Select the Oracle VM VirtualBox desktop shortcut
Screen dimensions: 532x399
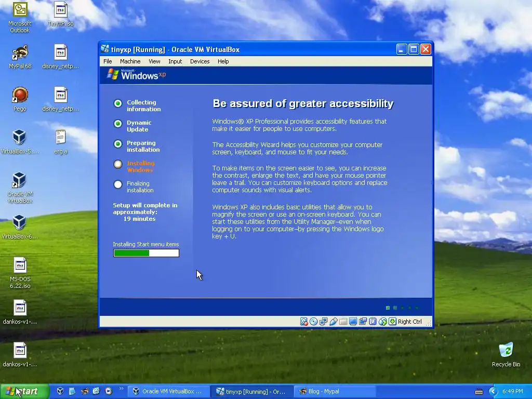20,188
